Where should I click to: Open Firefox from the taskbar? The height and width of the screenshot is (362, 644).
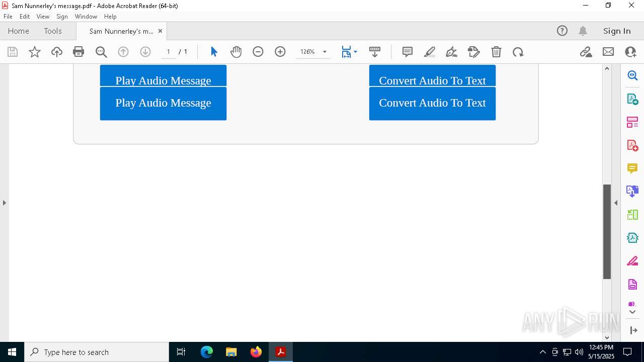pos(256,352)
